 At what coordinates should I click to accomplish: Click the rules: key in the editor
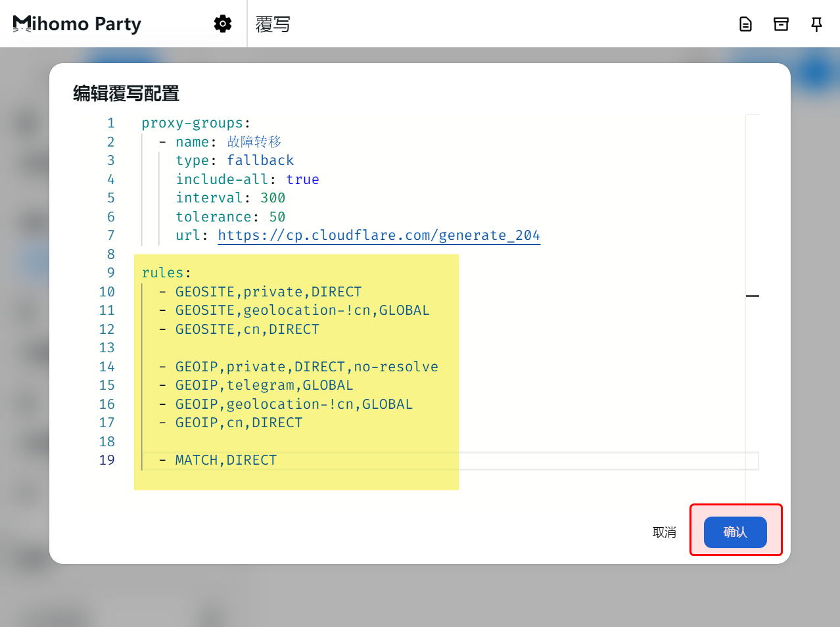tap(162, 273)
